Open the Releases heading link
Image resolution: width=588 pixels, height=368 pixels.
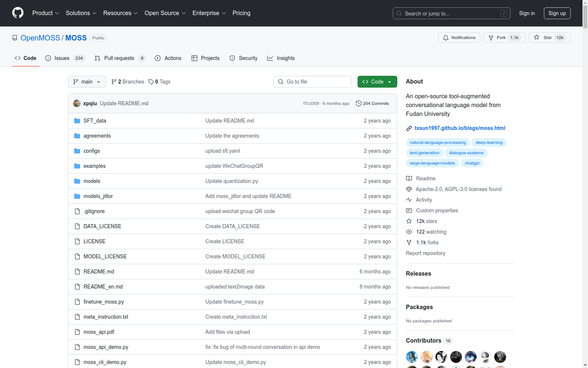pos(419,273)
